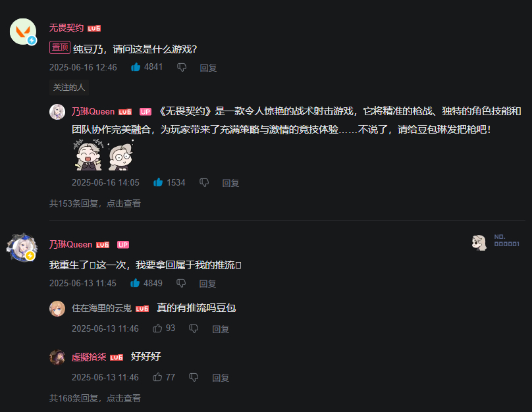
Task: Expand all 168 replies
Action: [x=95, y=398]
